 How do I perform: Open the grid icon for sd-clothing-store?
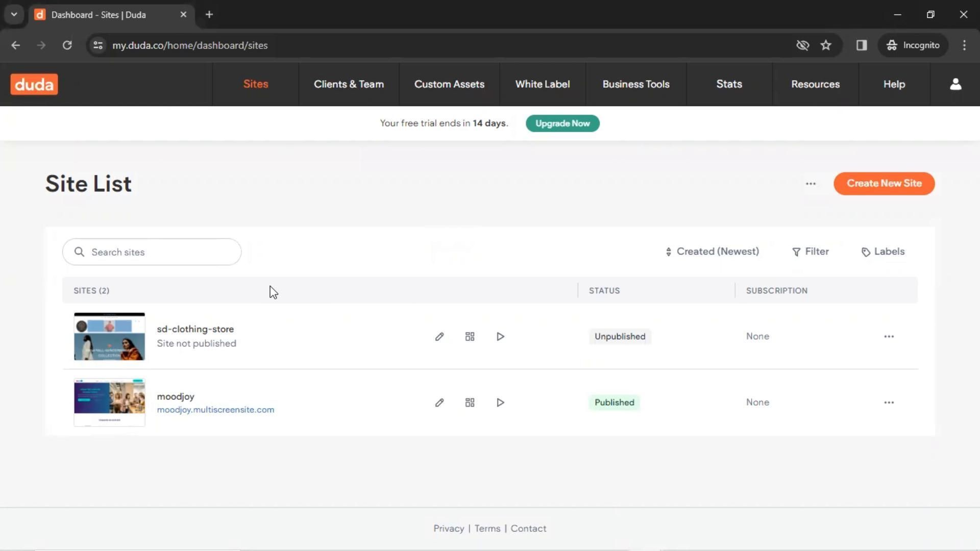click(470, 337)
